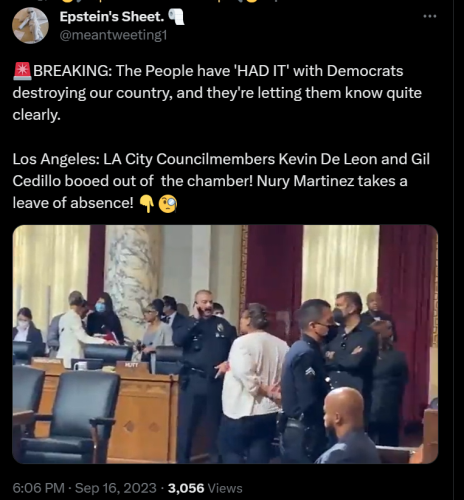Screen dimensions: 464x500
Task: Click the toilet paper roll emoji
Action: 176,17
